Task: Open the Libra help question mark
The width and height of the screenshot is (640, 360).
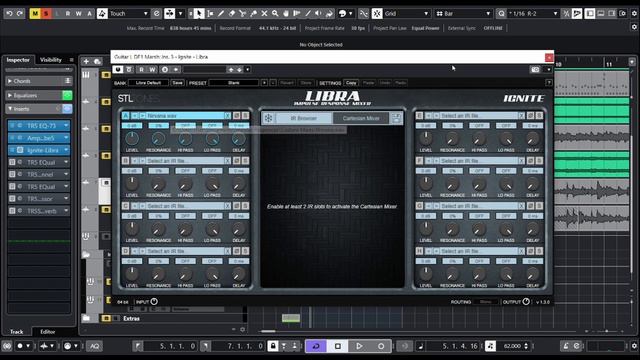Action: click(x=549, y=83)
